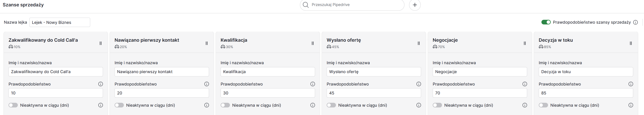Viewport: 644px width, 115px height.
Task: Edit name field containing Kwalifikacja
Action: pos(267,72)
